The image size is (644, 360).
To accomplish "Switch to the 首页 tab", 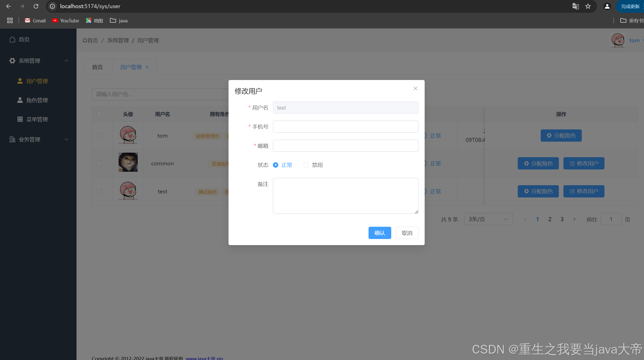I will (x=97, y=67).
